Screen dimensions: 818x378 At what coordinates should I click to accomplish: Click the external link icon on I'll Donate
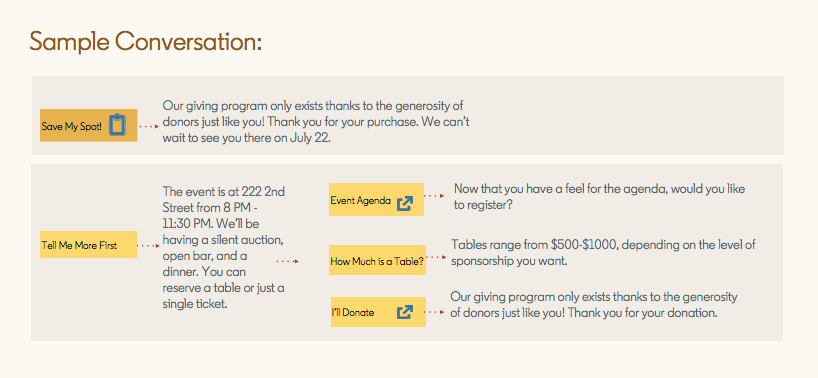pyautogui.click(x=405, y=312)
